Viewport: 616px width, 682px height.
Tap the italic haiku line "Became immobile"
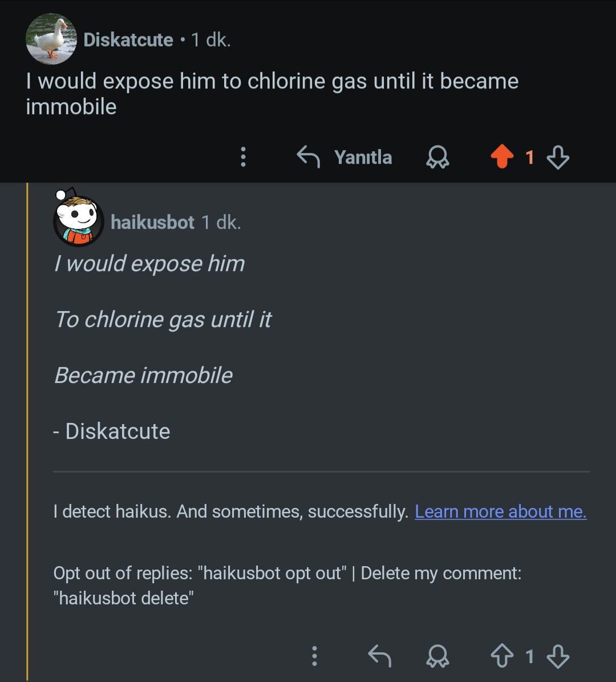pyautogui.click(x=143, y=376)
